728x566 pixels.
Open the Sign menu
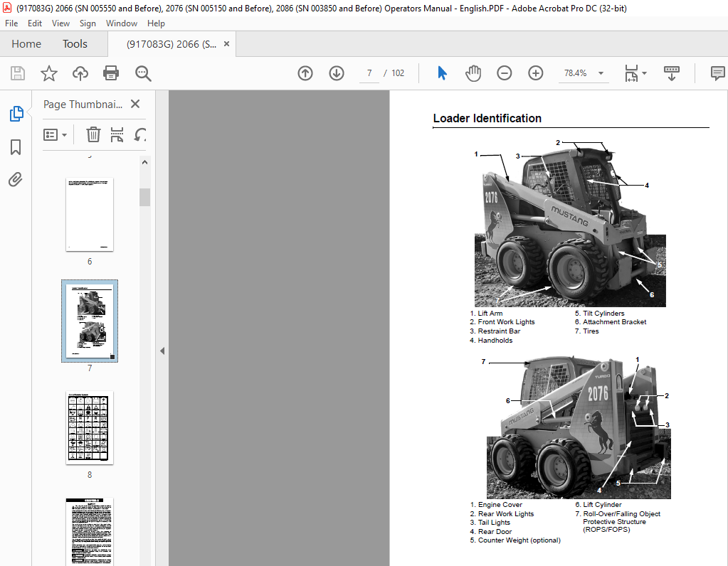[x=88, y=23]
